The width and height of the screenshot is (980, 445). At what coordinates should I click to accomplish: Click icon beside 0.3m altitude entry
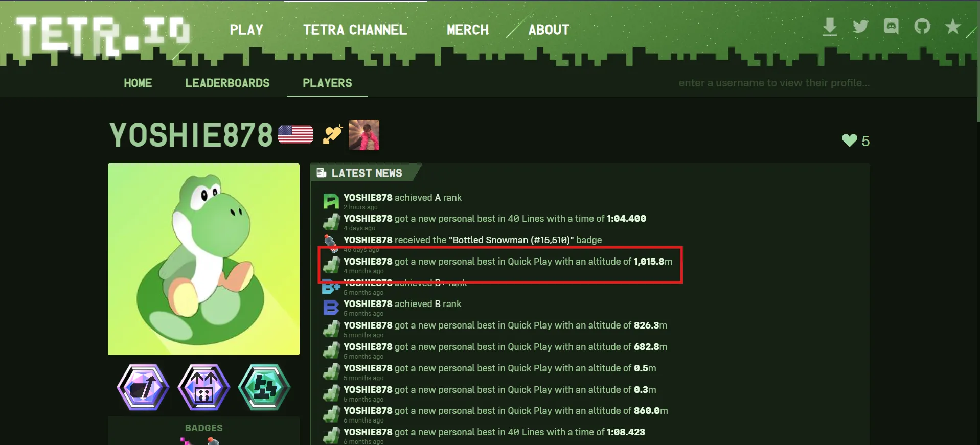click(x=331, y=393)
